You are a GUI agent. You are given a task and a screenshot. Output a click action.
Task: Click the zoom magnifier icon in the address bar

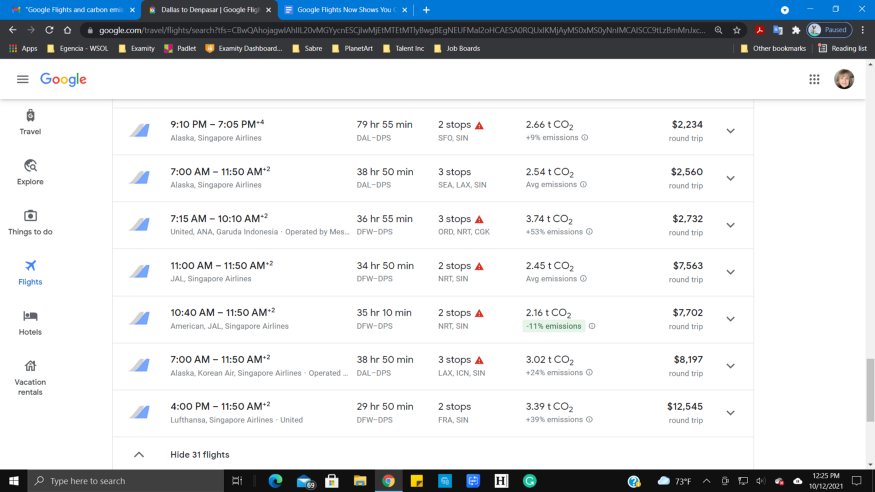(x=719, y=30)
